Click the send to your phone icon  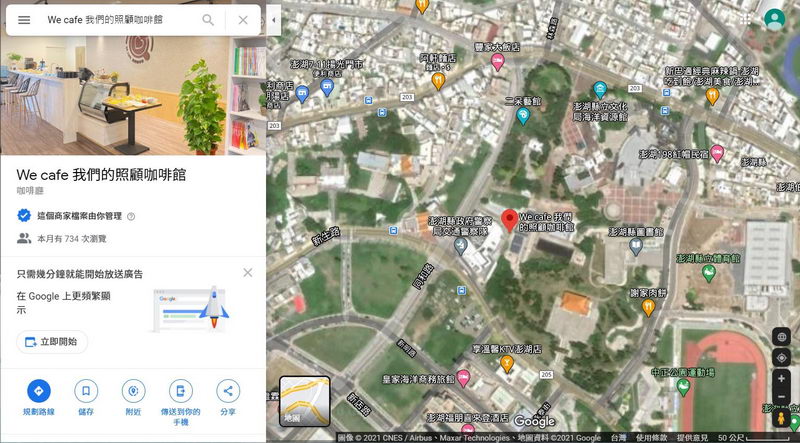[181, 391]
